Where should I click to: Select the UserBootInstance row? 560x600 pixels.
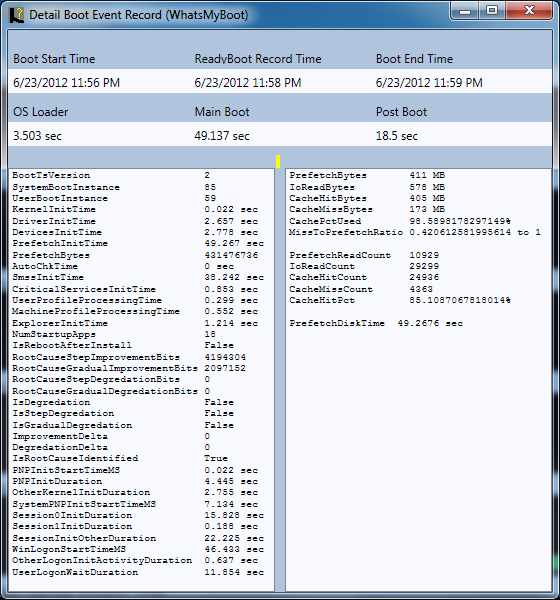[114, 198]
